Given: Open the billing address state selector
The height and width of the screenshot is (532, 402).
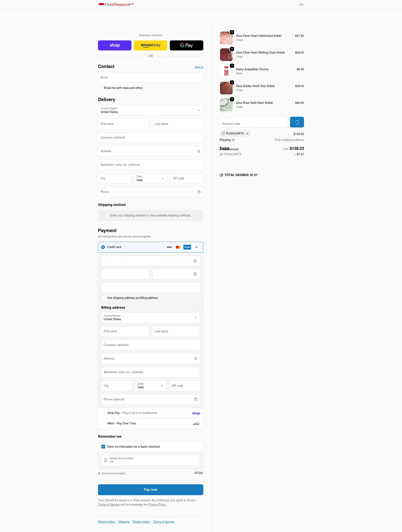Looking at the screenshot, I should [x=150, y=386].
